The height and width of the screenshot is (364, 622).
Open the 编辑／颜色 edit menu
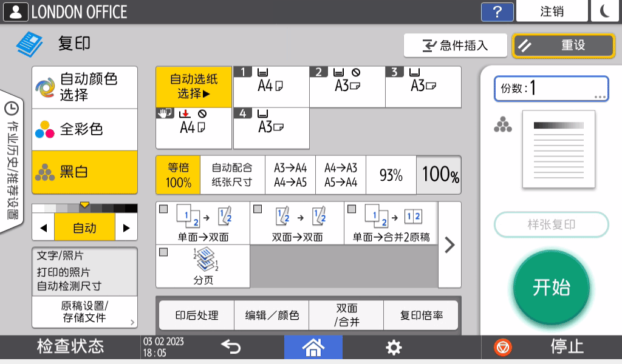click(271, 315)
